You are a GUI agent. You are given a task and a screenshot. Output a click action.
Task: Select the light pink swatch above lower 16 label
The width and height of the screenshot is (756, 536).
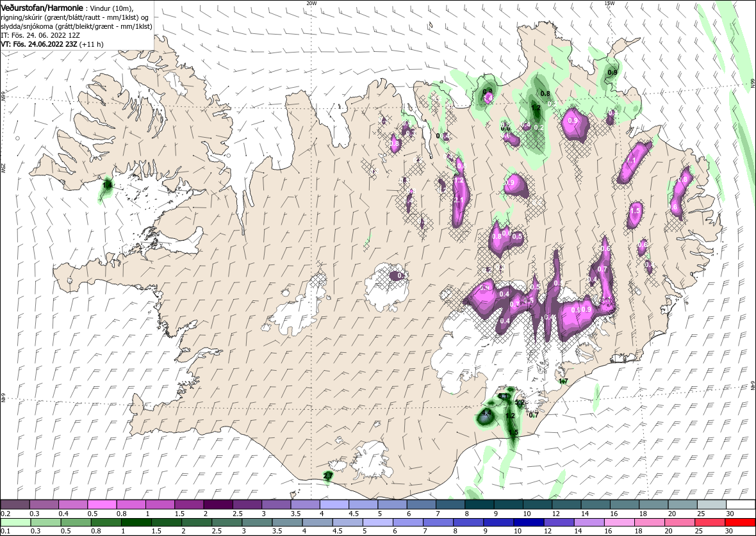620,523
